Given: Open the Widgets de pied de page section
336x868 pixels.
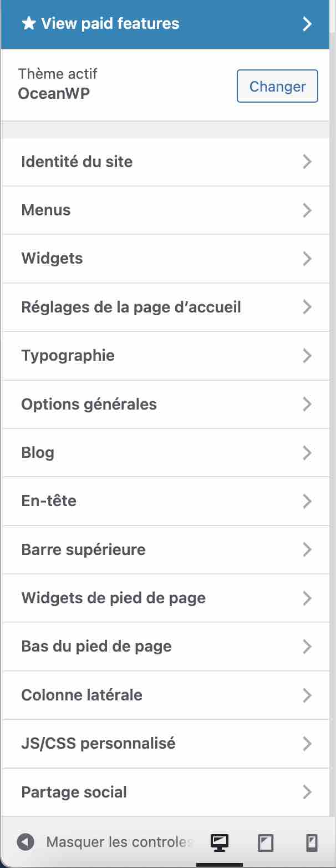Looking at the screenshot, I should pyautogui.click(x=165, y=598).
